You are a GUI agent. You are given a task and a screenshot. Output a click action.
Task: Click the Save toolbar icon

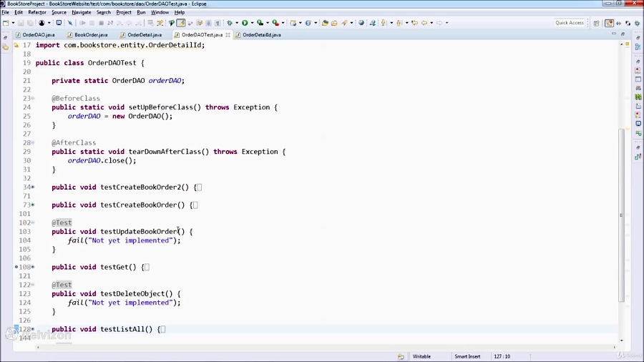(21, 23)
